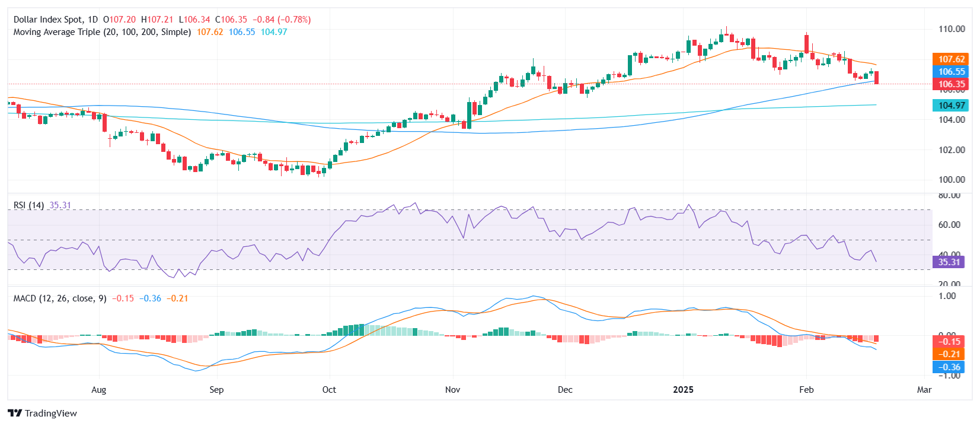Click the TradingView logo icon
The height and width of the screenshot is (426, 980).
[15, 414]
